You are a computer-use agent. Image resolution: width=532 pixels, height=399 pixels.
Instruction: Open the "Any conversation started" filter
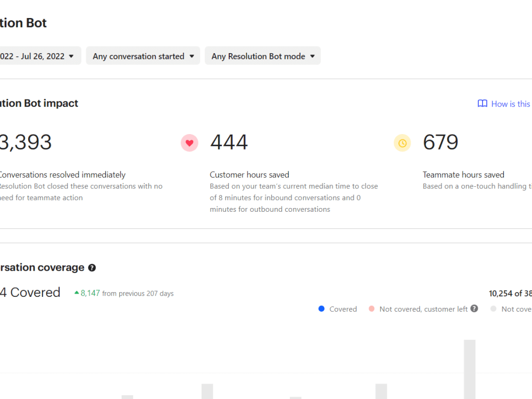[143, 55]
